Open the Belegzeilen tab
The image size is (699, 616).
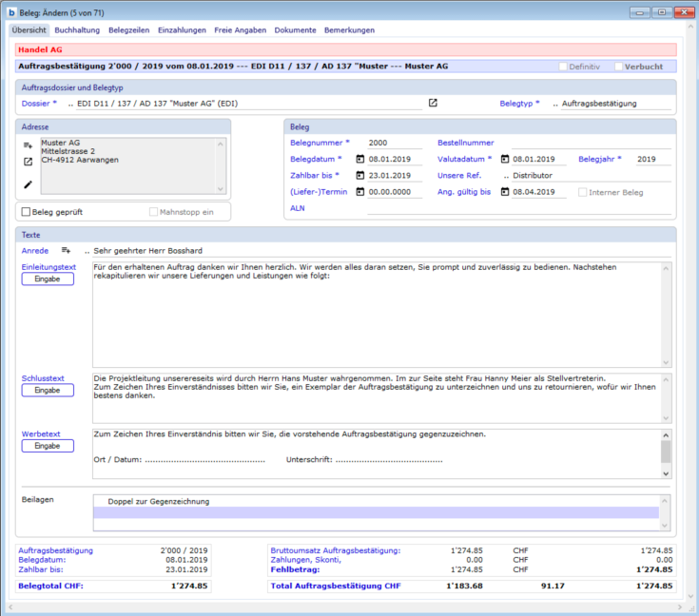128,29
